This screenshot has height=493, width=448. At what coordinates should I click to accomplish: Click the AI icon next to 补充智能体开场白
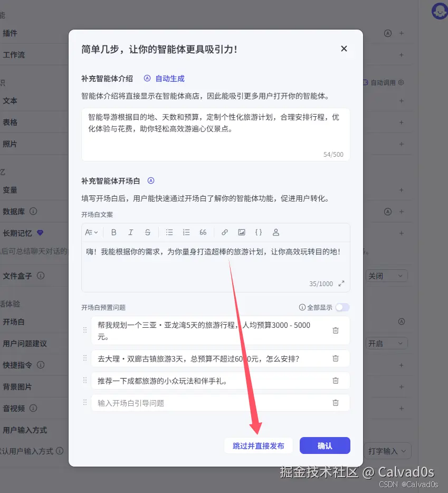(x=151, y=181)
